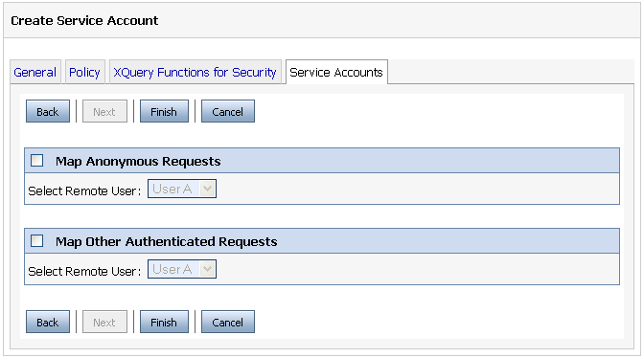This screenshot has width=644, height=358.
Task: Click the bottom Back button
Action: [x=48, y=322]
